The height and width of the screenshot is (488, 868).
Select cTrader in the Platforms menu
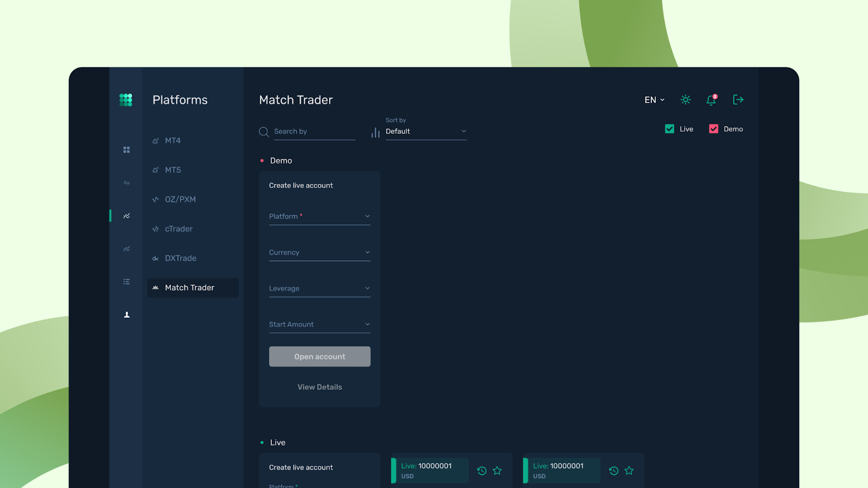[x=193, y=229]
